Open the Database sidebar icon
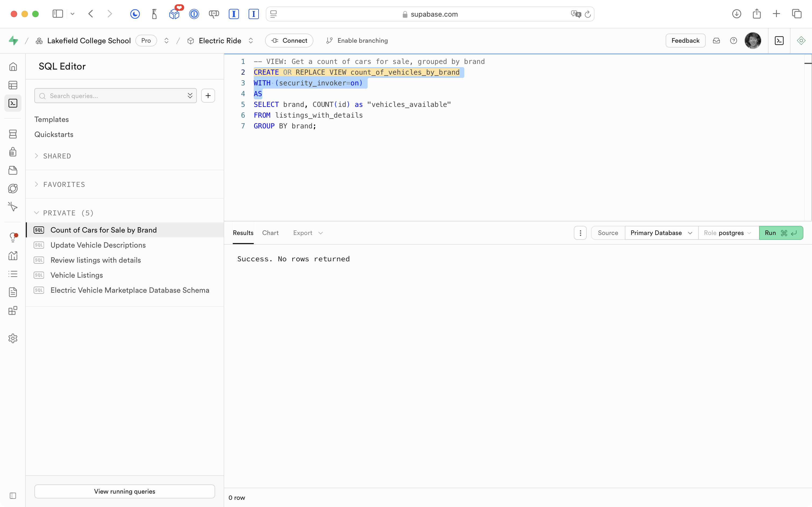This screenshot has width=812, height=507. [x=13, y=134]
